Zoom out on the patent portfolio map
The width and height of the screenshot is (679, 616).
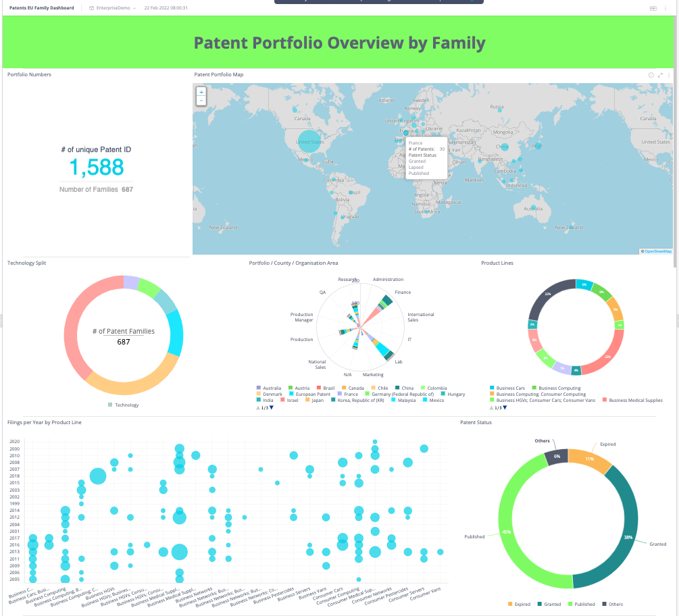[201, 101]
